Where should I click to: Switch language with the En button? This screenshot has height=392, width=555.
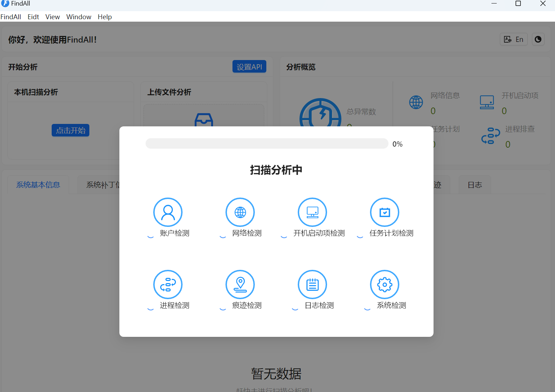click(513, 39)
